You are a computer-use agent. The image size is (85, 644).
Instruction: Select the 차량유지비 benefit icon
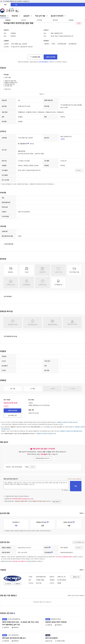coord(42,270)
